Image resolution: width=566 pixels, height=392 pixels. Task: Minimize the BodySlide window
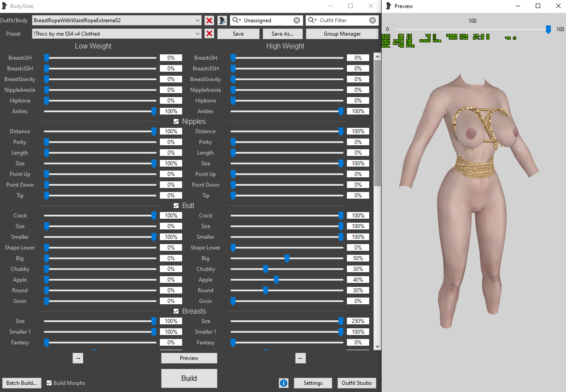(x=330, y=6)
